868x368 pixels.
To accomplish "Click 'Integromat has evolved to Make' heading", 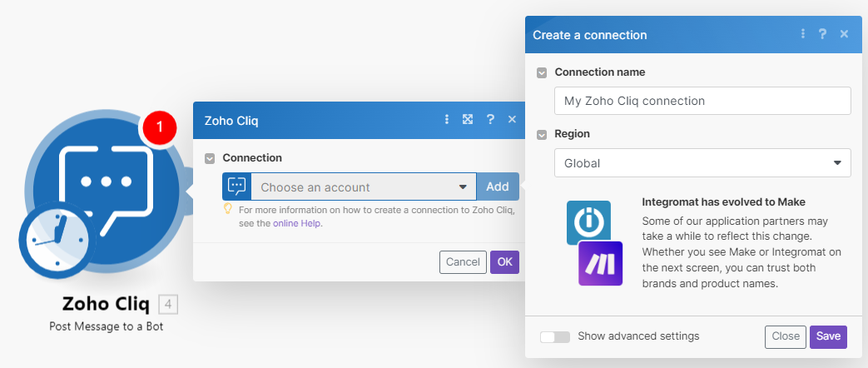I will [x=723, y=201].
